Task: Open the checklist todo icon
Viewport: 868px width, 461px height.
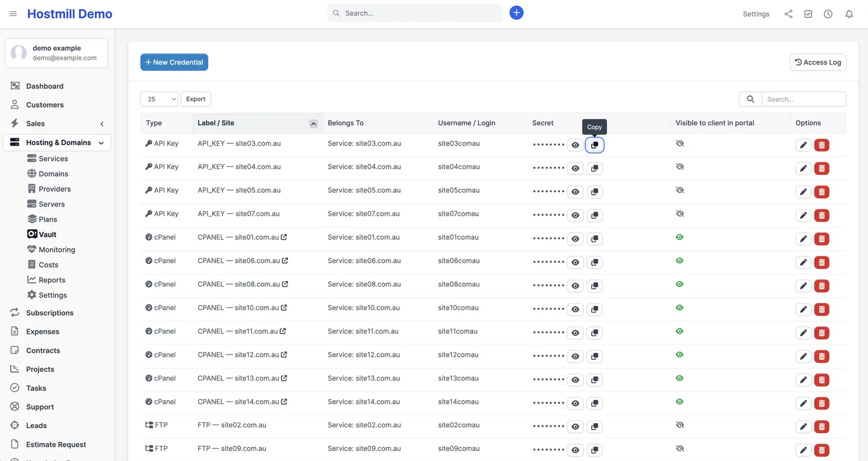Action: (x=808, y=14)
